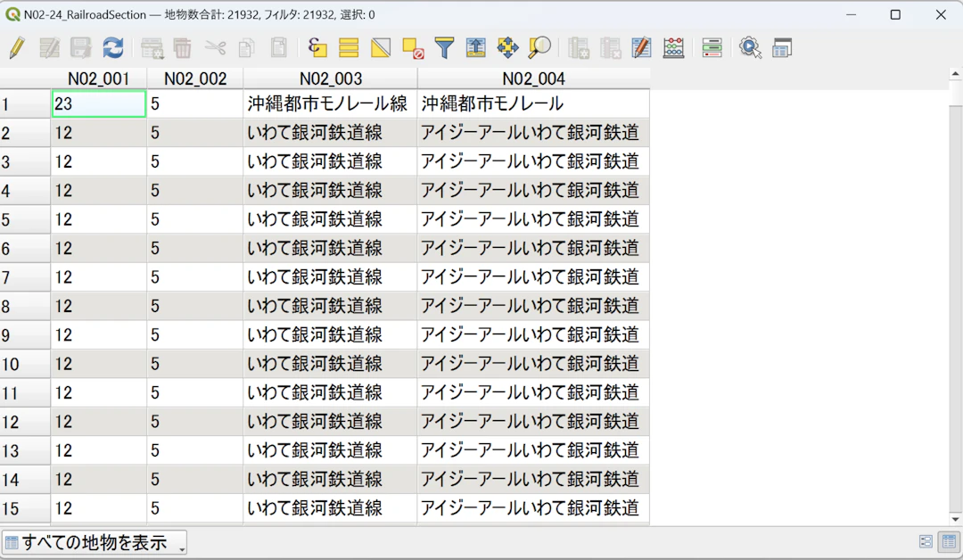The height and width of the screenshot is (560, 963).
Task: Click the table-with-pencil toolbar icon
Action: (641, 47)
